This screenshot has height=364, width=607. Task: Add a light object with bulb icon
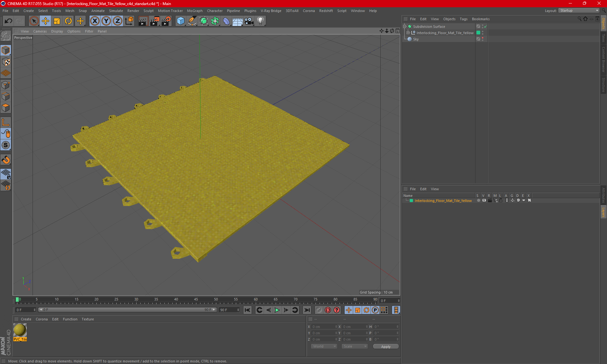pyautogui.click(x=260, y=21)
